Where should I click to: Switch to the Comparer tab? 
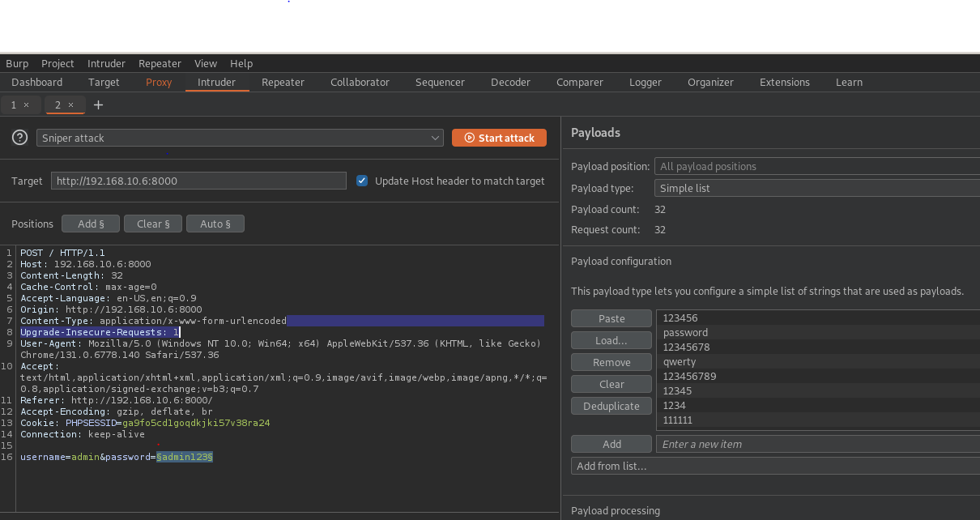coord(580,82)
